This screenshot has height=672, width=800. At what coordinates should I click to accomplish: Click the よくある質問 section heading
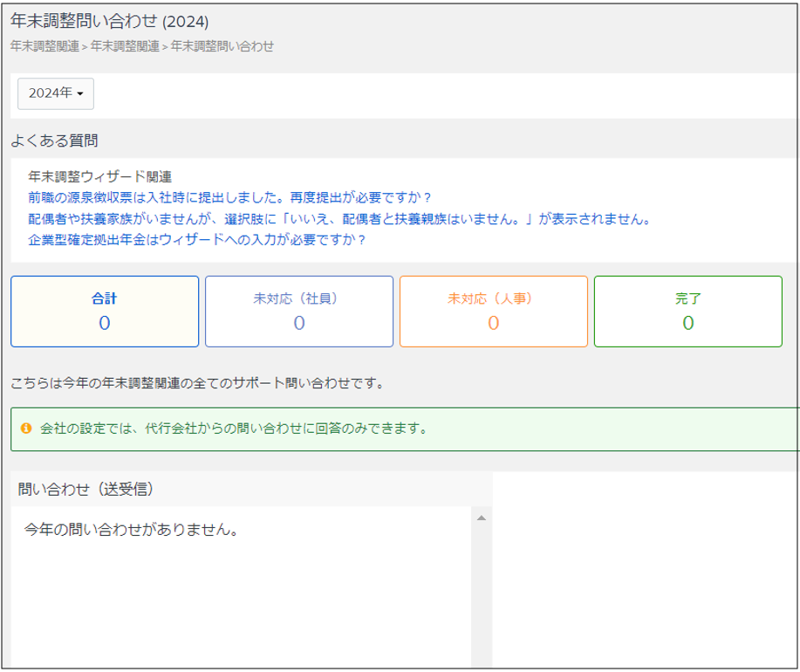54,139
